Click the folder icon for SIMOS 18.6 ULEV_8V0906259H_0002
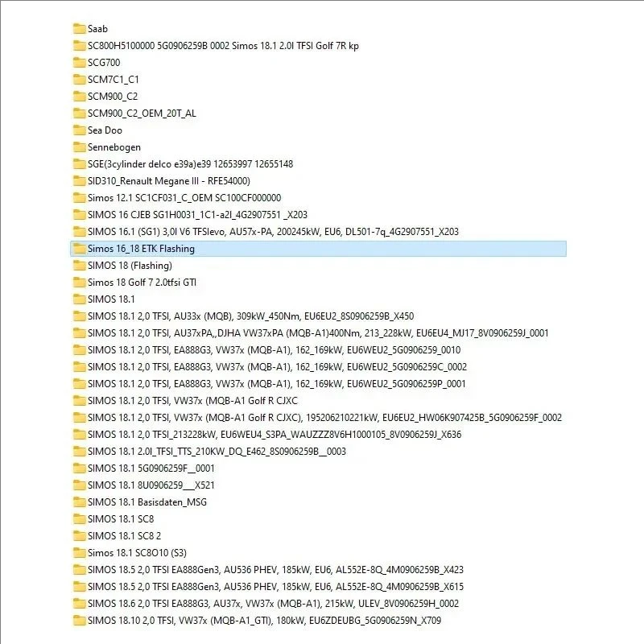This screenshot has height=644, width=644. coord(79,603)
